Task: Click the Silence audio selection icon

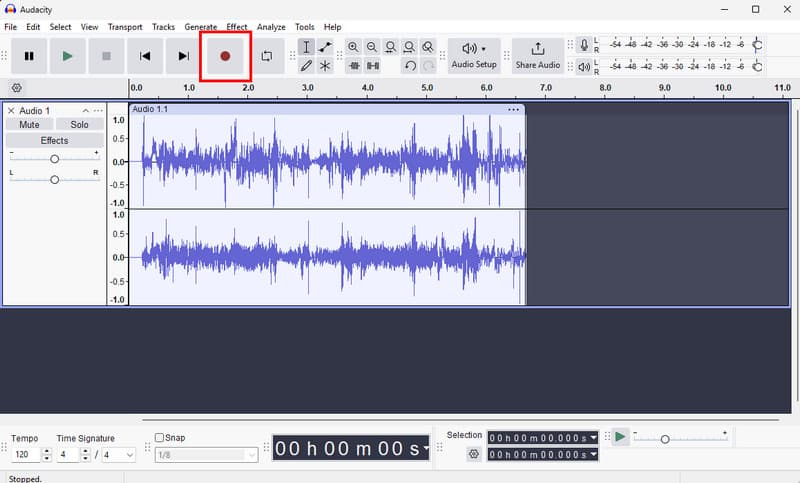Action: coord(373,66)
